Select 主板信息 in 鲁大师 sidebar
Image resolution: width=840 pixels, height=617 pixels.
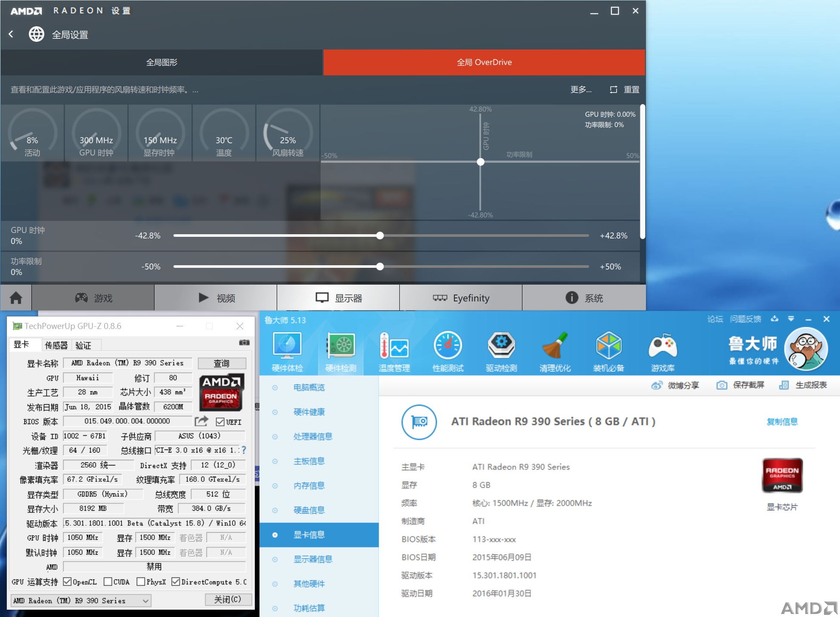pyautogui.click(x=319, y=461)
